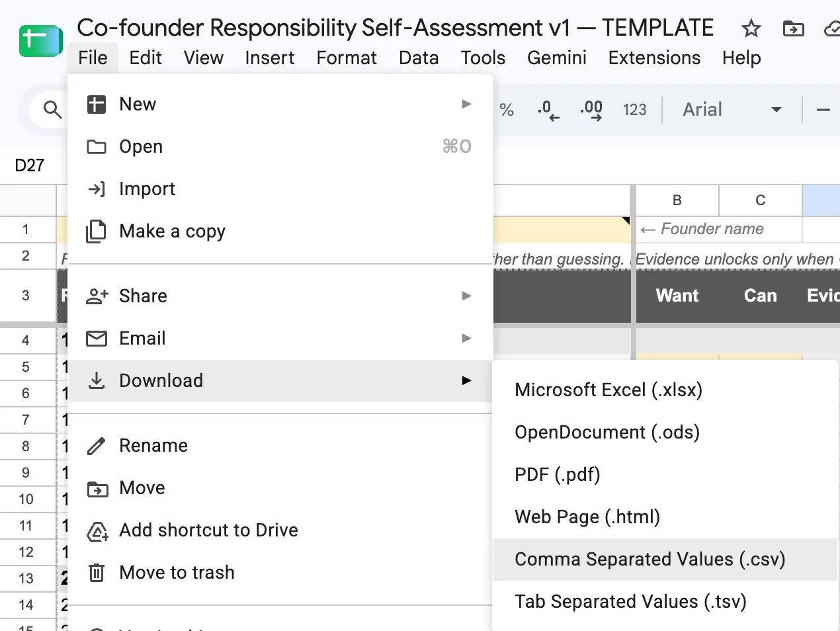Click the copy pages icon beside Make a copy
Screen dimensions: 840x631
coord(97,231)
